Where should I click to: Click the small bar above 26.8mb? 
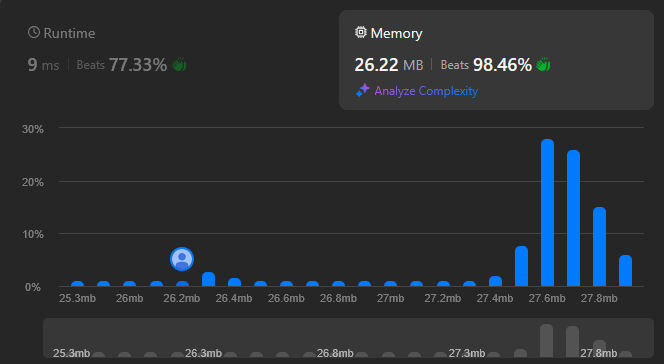tap(338, 284)
